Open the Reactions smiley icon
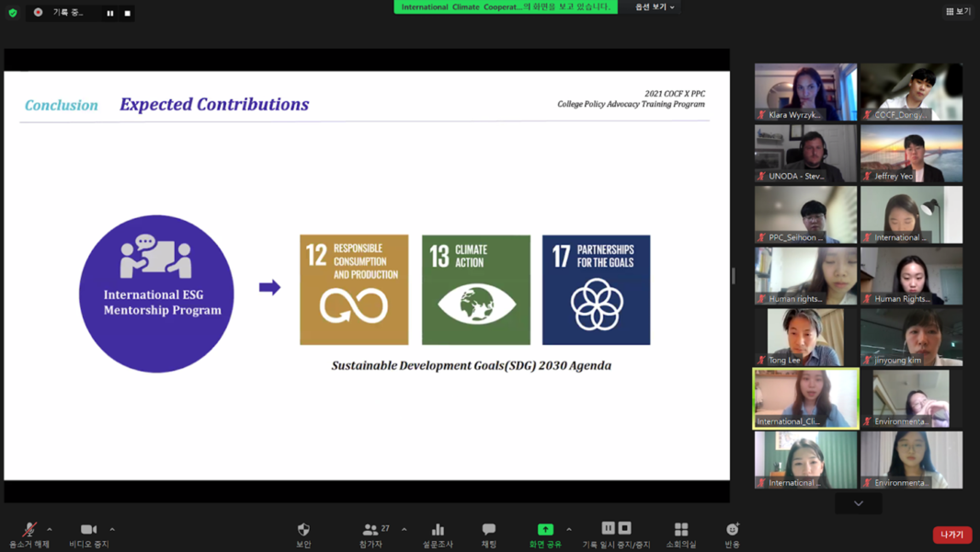Screen dimensions: 980x552 [732, 531]
